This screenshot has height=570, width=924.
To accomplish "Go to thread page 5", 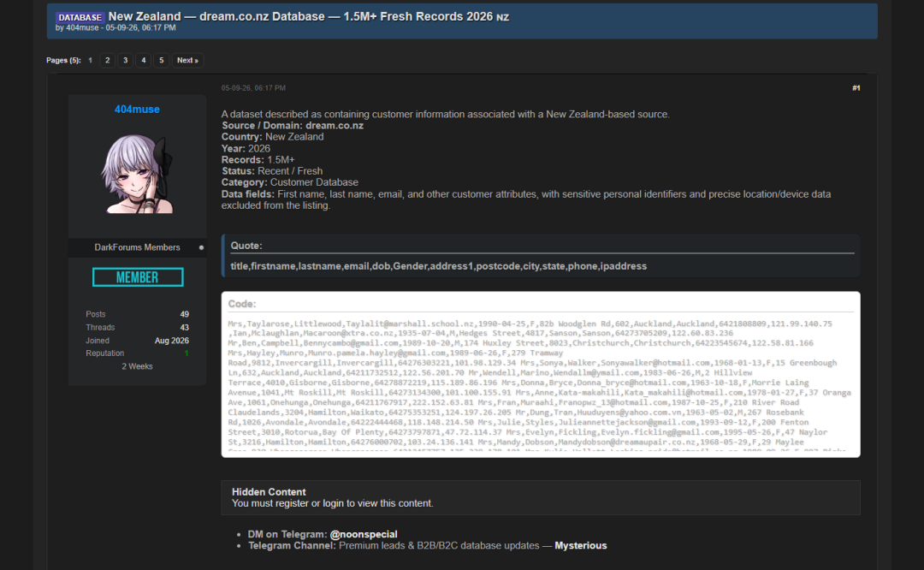I will click(162, 60).
